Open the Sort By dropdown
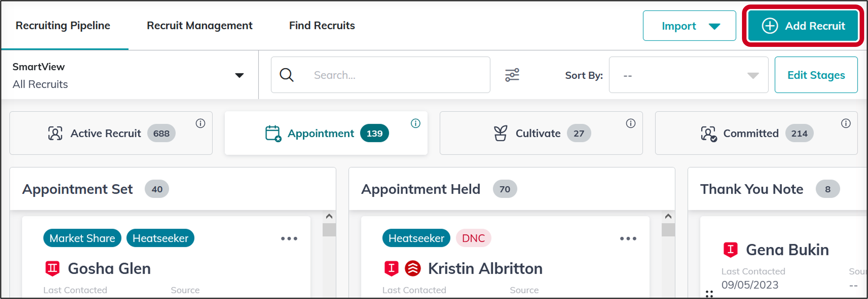Viewport: 868px width, 299px height. (688, 75)
